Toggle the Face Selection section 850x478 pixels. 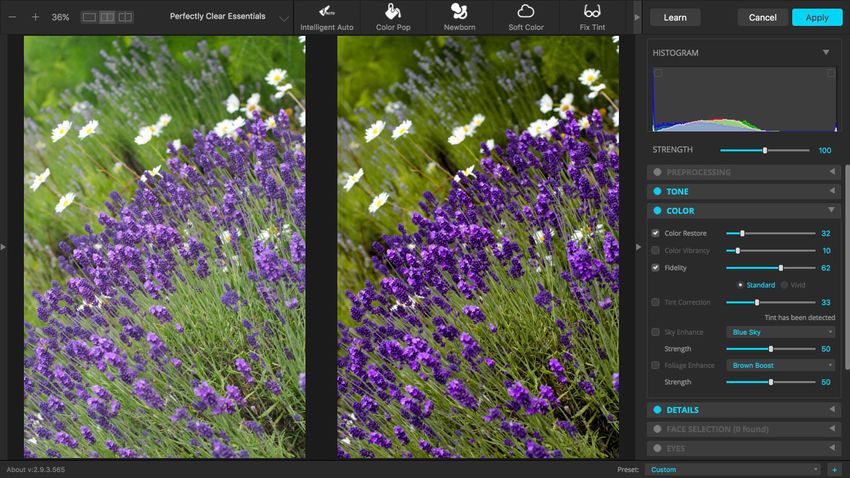pyautogui.click(x=658, y=429)
